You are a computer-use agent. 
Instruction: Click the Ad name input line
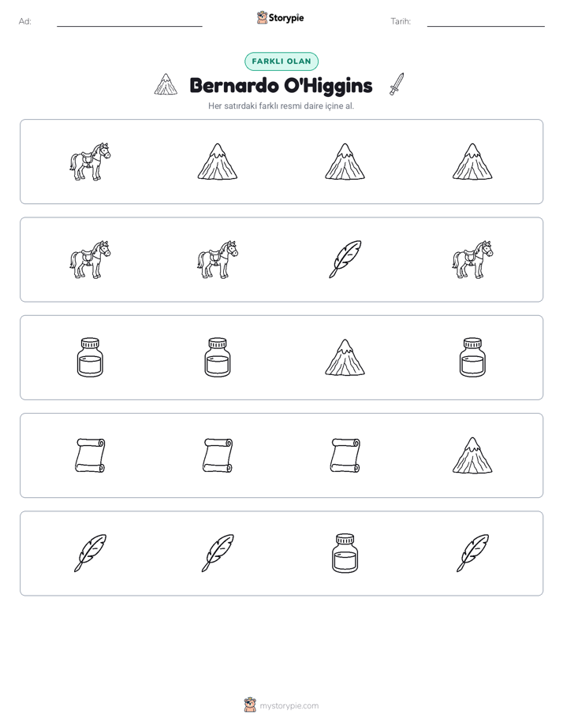129,21
